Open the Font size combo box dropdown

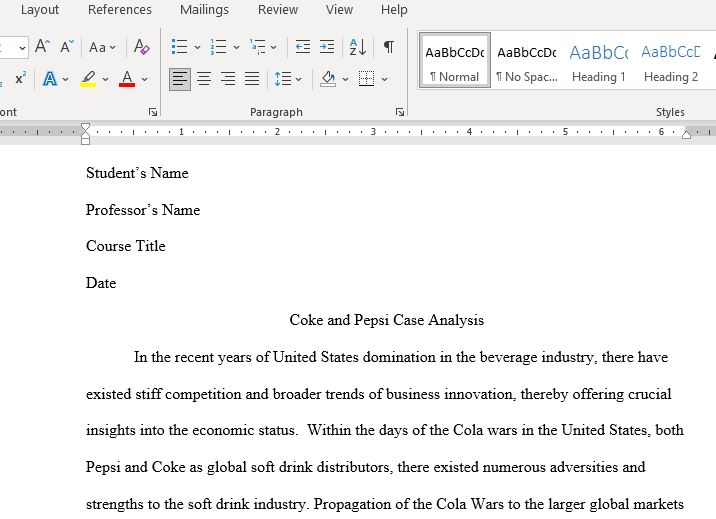point(22,47)
